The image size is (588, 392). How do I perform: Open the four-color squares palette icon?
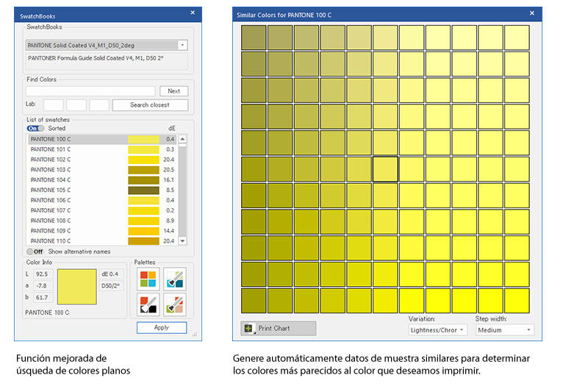(x=148, y=279)
